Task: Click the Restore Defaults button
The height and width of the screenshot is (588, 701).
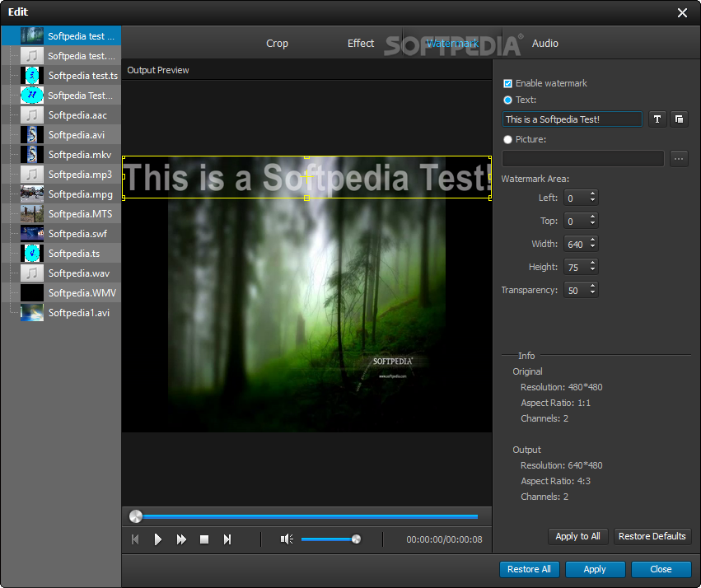Action: click(x=652, y=536)
